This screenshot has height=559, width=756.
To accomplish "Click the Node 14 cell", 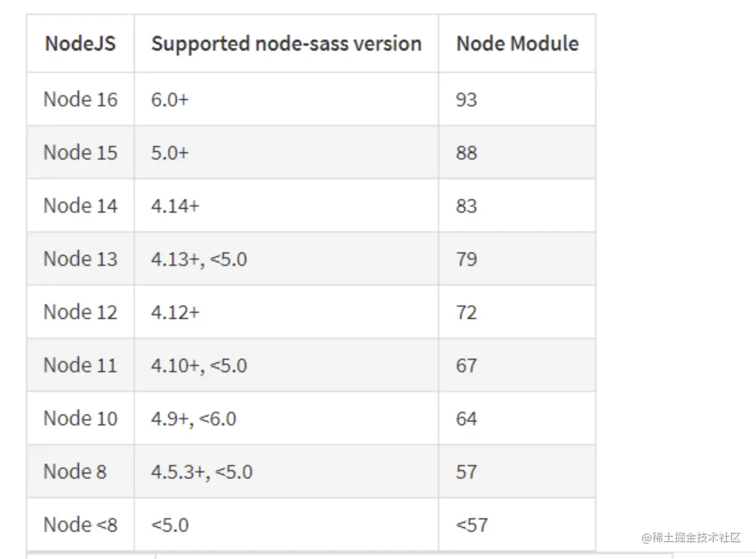I will click(80, 206).
